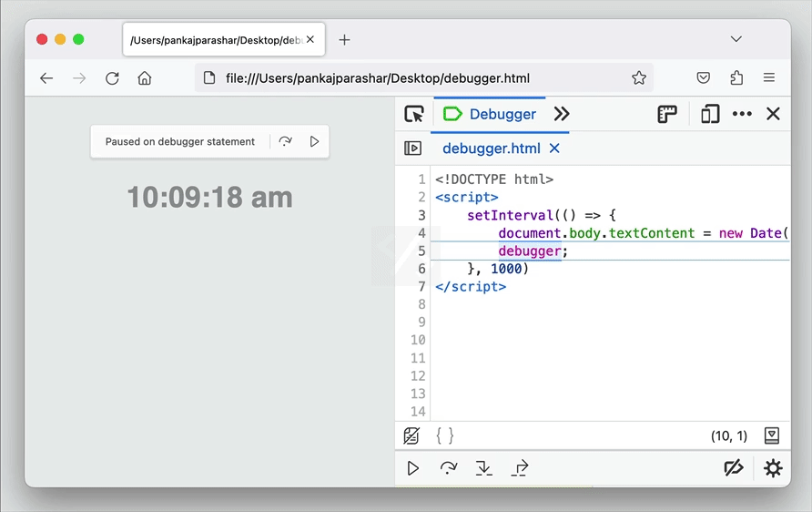List all tabs with the chevron
The width and height of the screenshot is (812, 512).
[x=736, y=39]
